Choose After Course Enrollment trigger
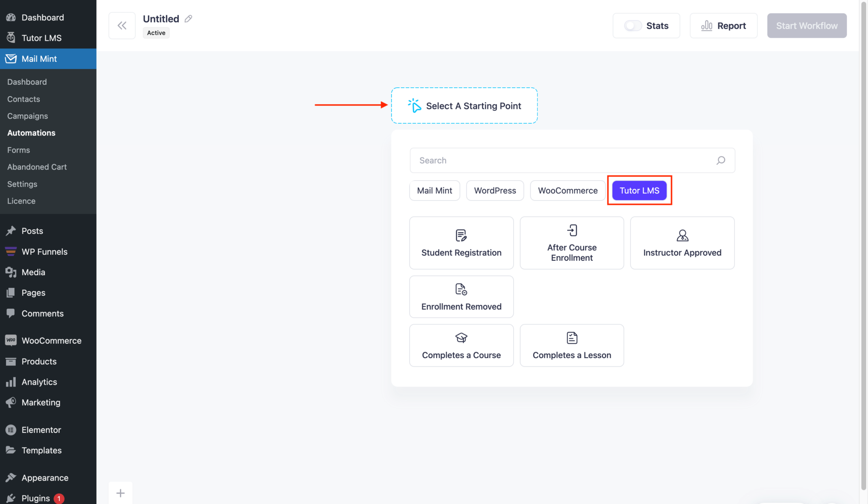 point(572,243)
